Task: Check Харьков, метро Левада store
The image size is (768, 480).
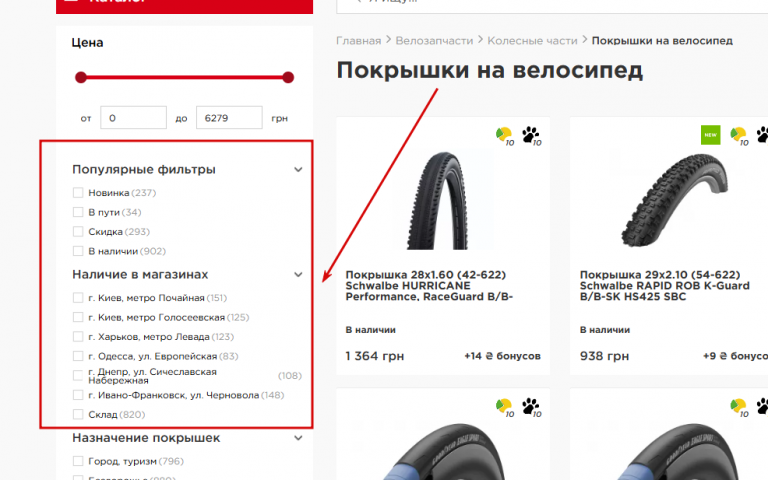Action: coord(78,337)
